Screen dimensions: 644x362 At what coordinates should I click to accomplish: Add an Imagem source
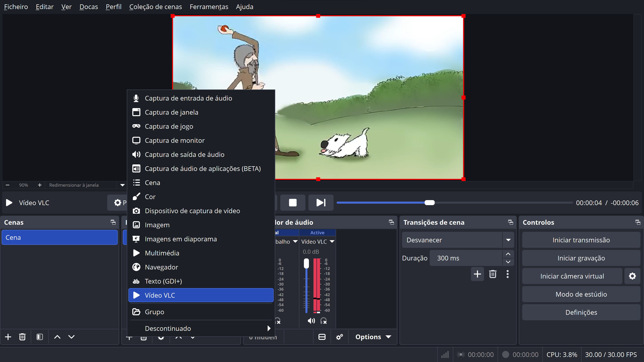[x=201, y=225]
